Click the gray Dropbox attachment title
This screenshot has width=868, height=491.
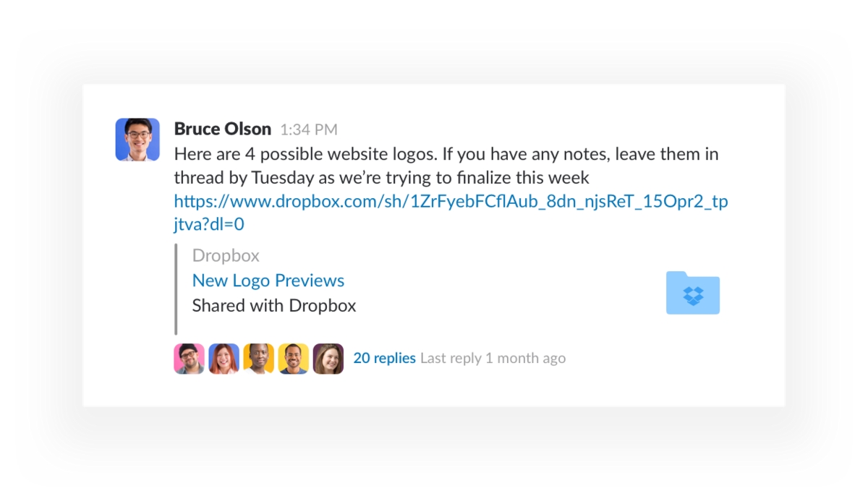point(226,255)
